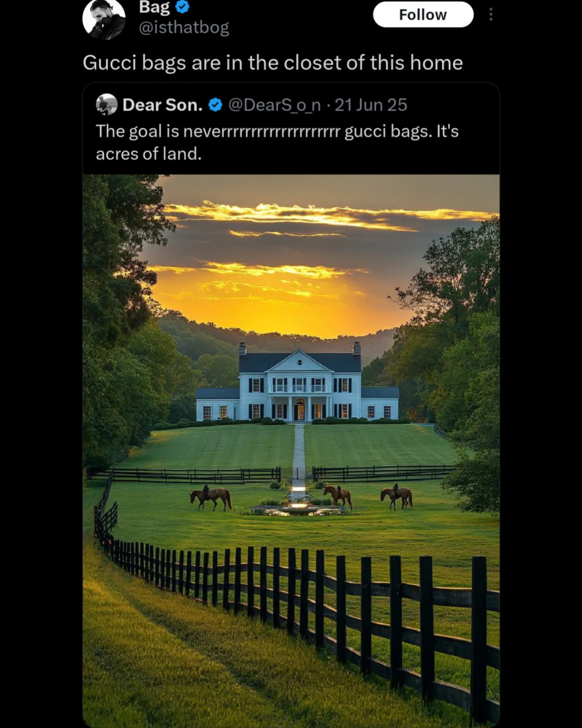Click the blue verified badge beside Bag
This screenshot has width=582, height=728.
click(183, 7)
